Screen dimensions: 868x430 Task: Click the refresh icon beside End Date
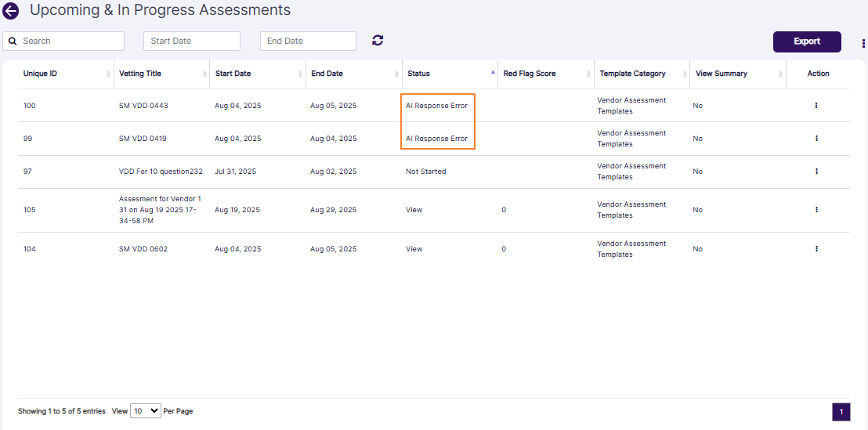click(378, 41)
